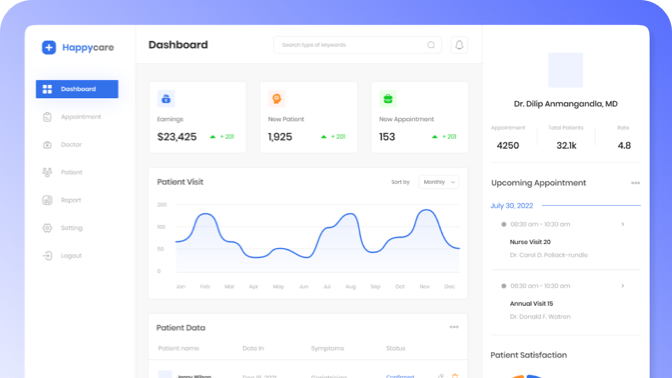Open the Appointment menu item
672x378 pixels.
pos(81,117)
